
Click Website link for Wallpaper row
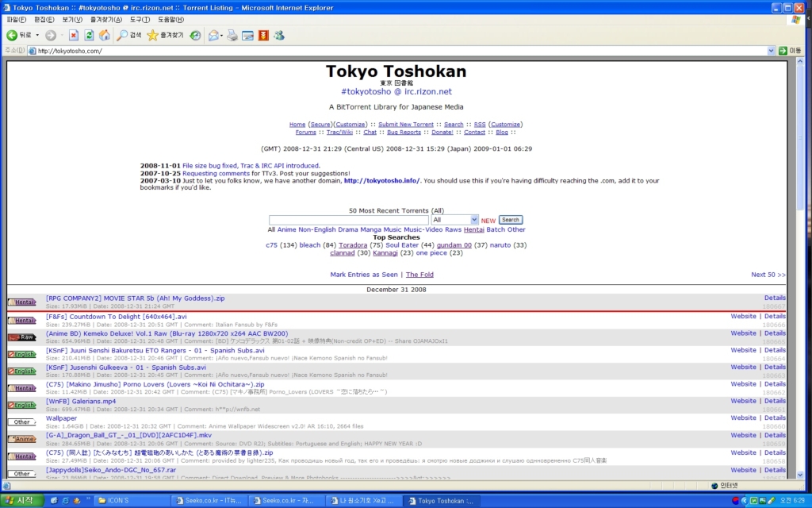743,418
